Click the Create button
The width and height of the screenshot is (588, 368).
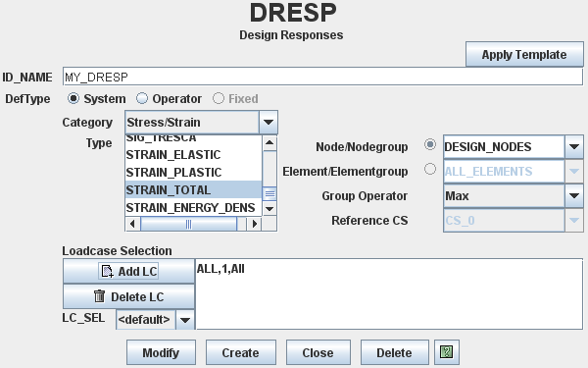[x=240, y=352]
